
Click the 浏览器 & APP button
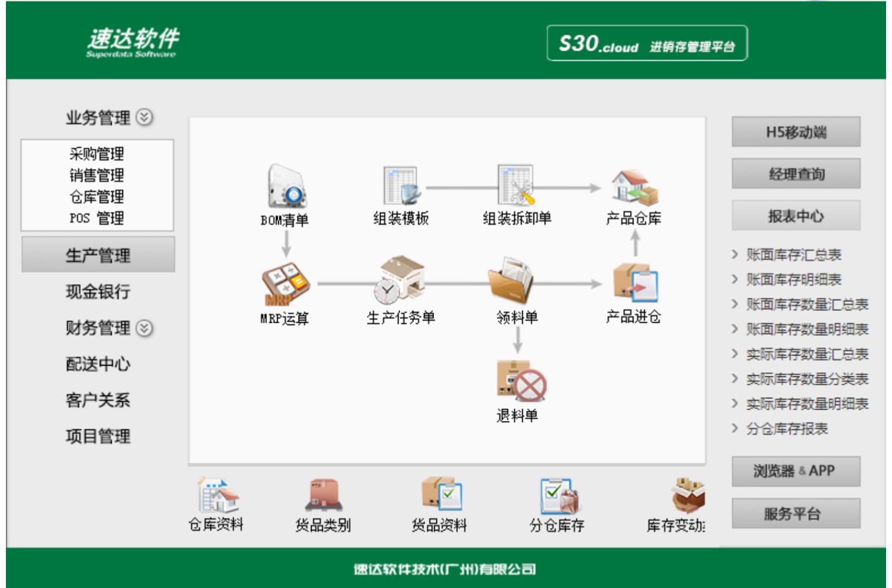coord(796,471)
